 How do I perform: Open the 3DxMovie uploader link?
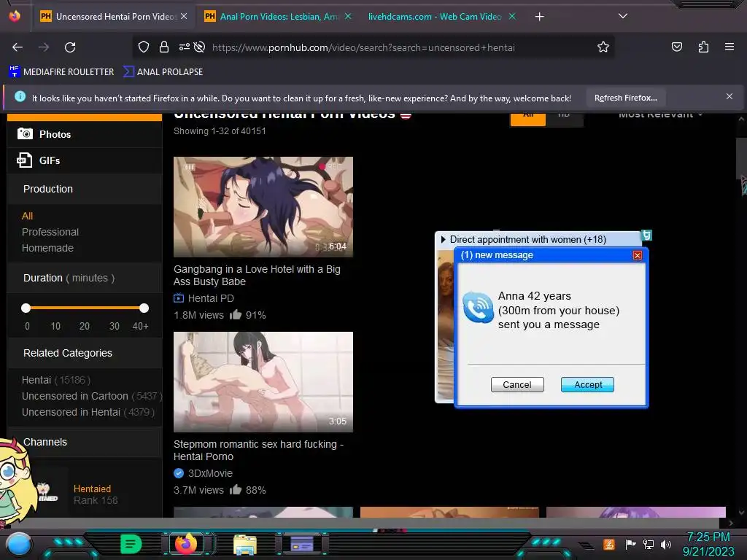coord(210,473)
